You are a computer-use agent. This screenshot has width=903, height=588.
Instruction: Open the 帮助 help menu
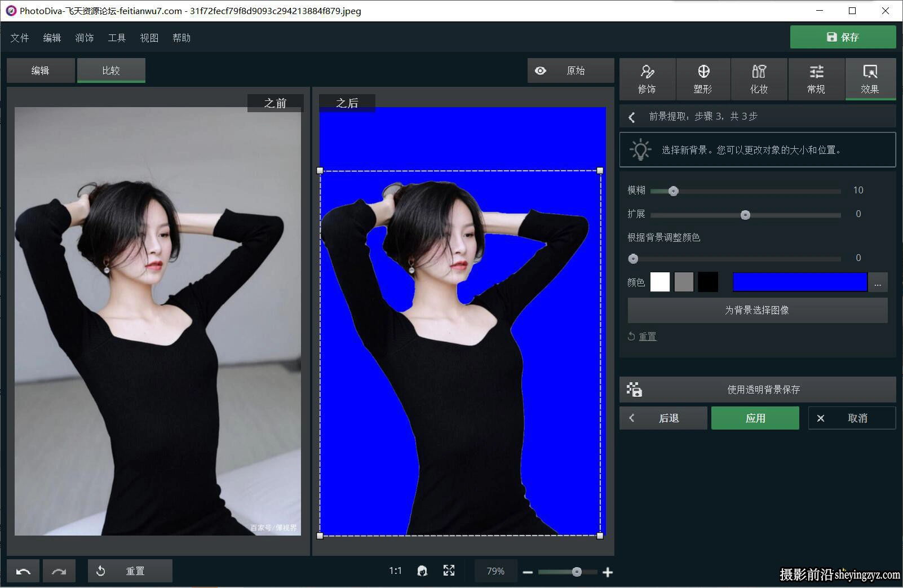[x=182, y=38]
